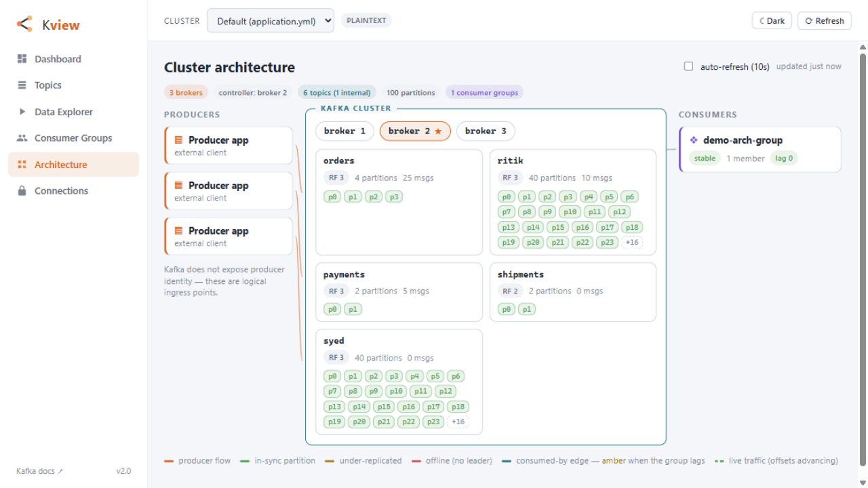The height and width of the screenshot is (488, 868).
Task: Click partition p6 in syed topic
Action: click(456, 376)
